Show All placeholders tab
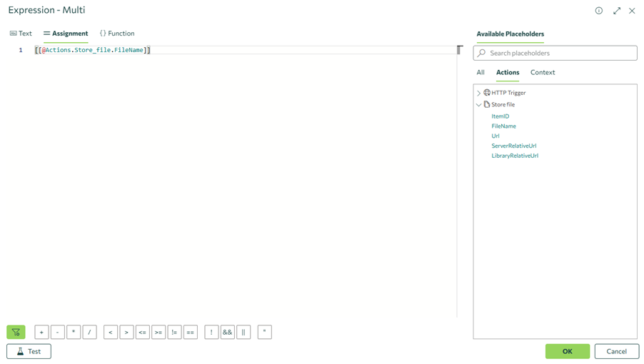This screenshot has width=644, height=364. (481, 72)
